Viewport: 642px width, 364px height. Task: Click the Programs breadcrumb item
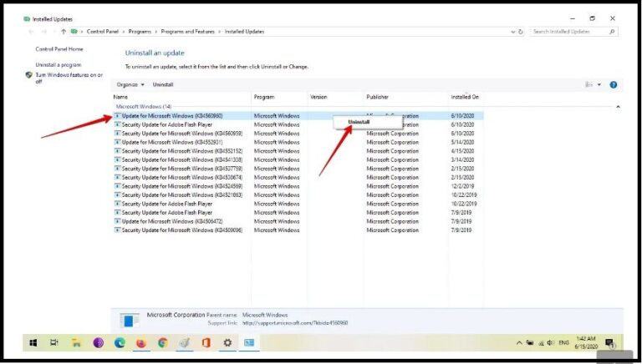click(140, 32)
